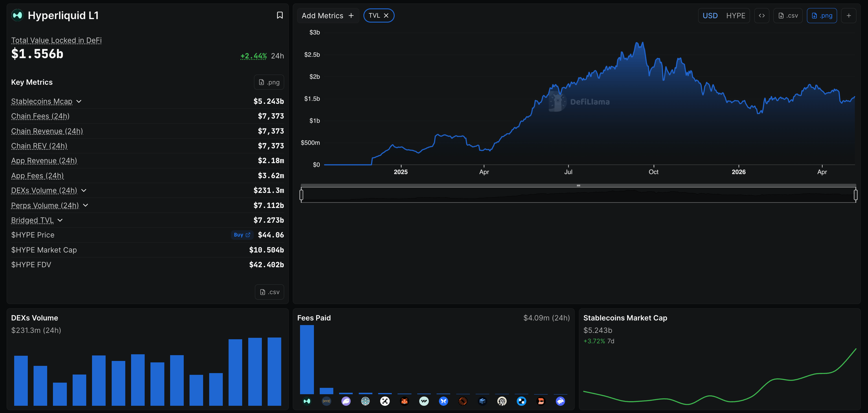This screenshot has height=413, width=868.
Task: Click the Chain REV (24h) label
Action: pos(39,146)
